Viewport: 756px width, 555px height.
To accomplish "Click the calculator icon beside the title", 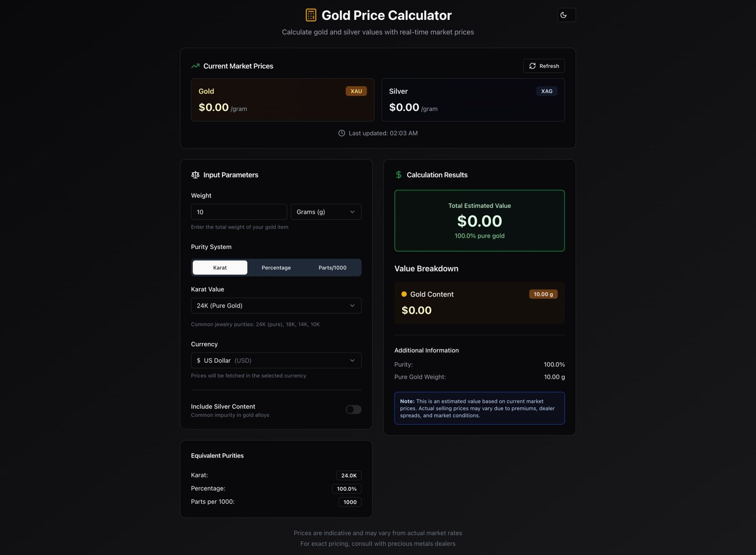I will [x=310, y=15].
